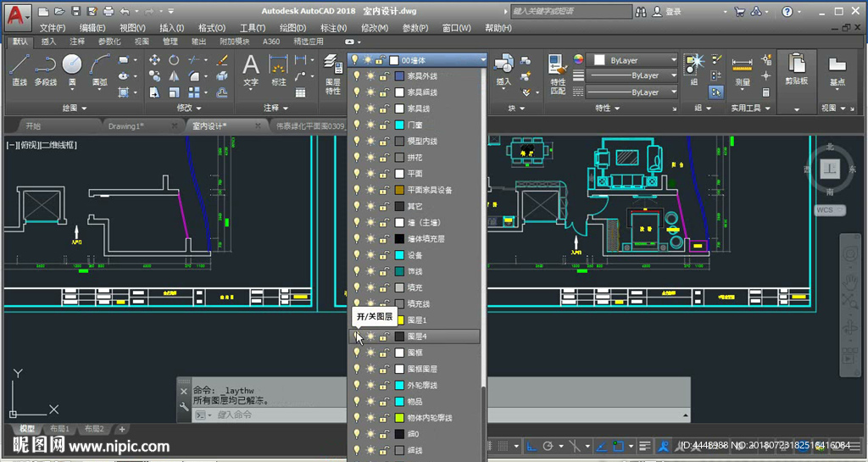Screen dimensions: 868x462
Task: Open the dropdown arrow under 圆弧
Action: [x=100, y=89]
